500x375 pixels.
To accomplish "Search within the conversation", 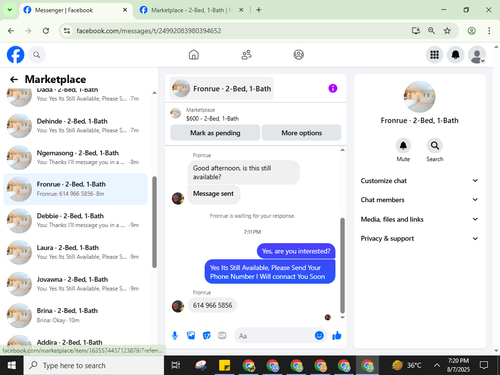I will point(435,146).
